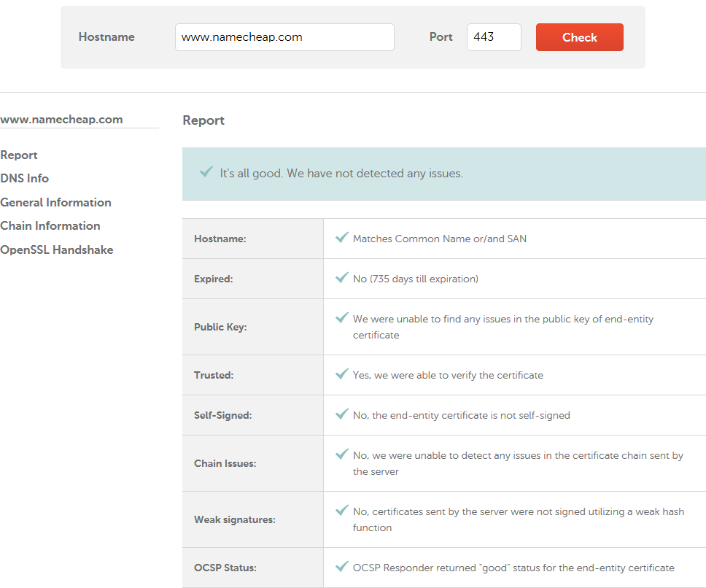The width and height of the screenshot is (706, 588).
Task: Go to DNS Info section
Action: click(x=24, y=179)
